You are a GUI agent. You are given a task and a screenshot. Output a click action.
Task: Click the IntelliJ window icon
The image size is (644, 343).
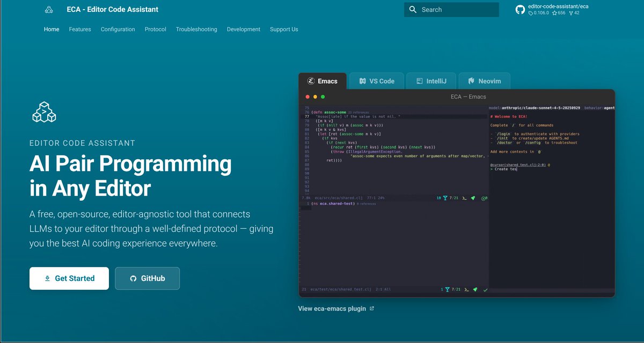point(419,81)
